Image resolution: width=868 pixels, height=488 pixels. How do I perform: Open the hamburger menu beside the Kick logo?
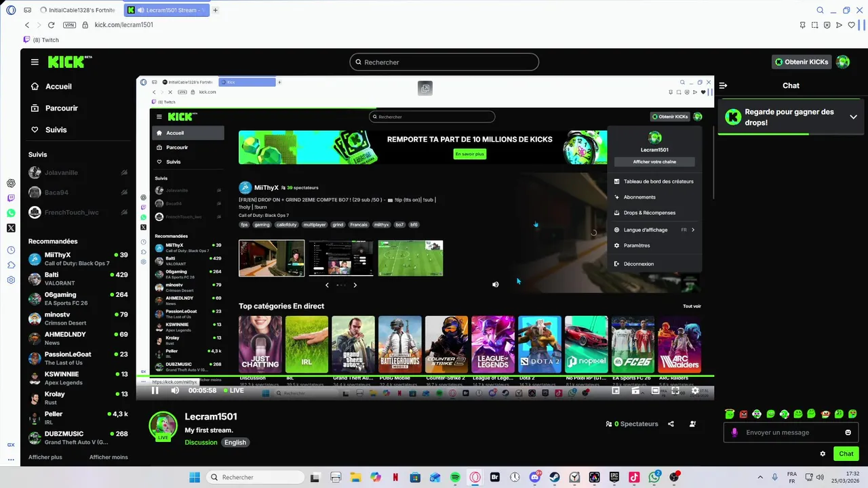click(35, 62)
